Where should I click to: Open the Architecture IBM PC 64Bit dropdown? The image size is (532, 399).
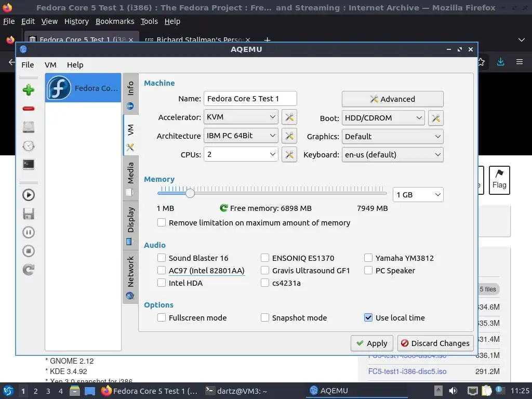coord(241,136)
